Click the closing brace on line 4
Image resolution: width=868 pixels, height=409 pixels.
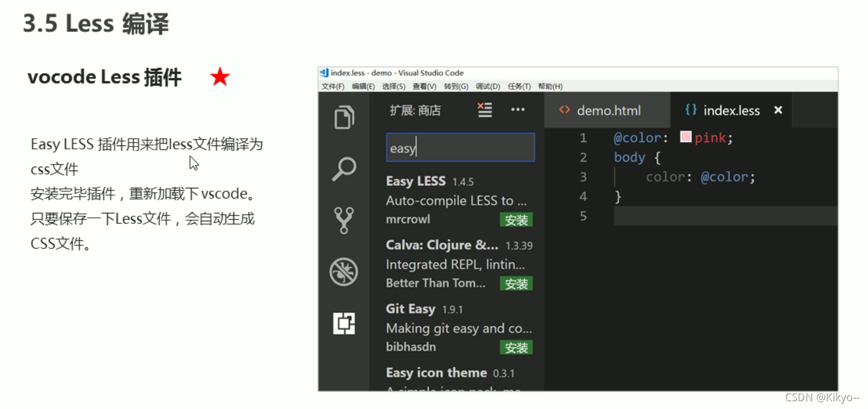[x=617, y=197]
